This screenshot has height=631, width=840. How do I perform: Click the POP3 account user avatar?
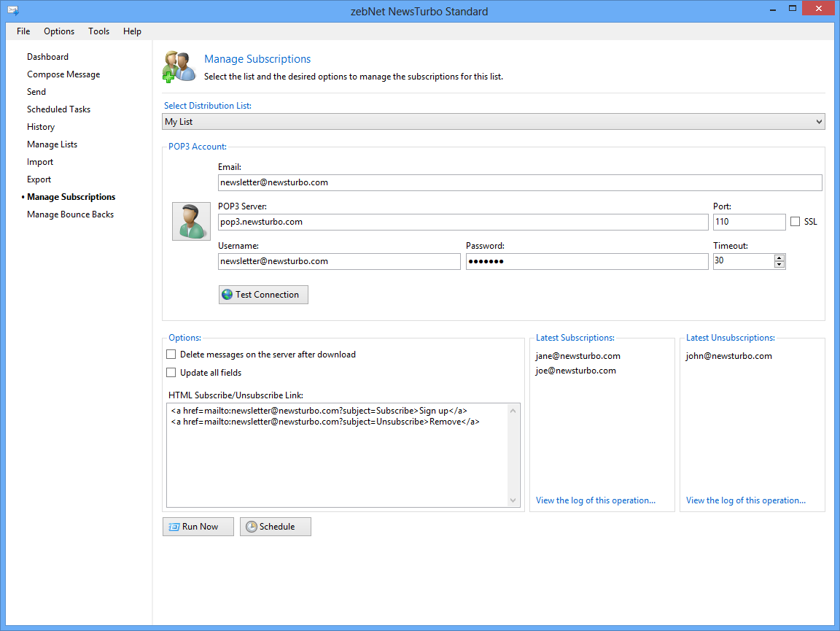[191, 222]
